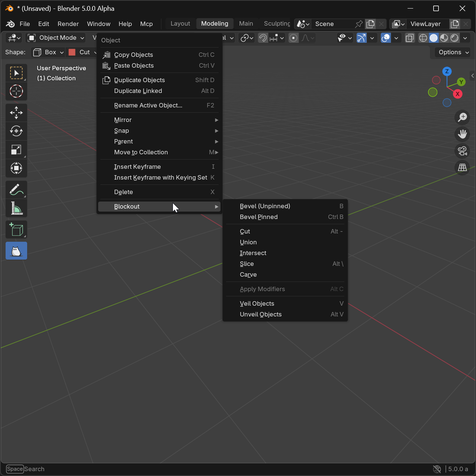Select the Move tool

16,113
